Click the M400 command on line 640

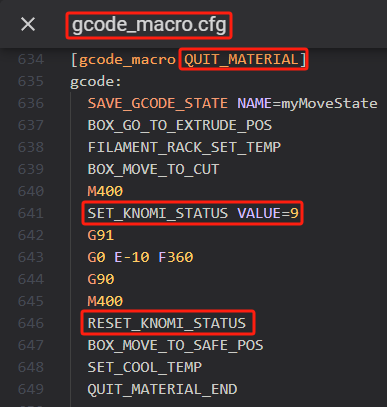tap(105, 191)
